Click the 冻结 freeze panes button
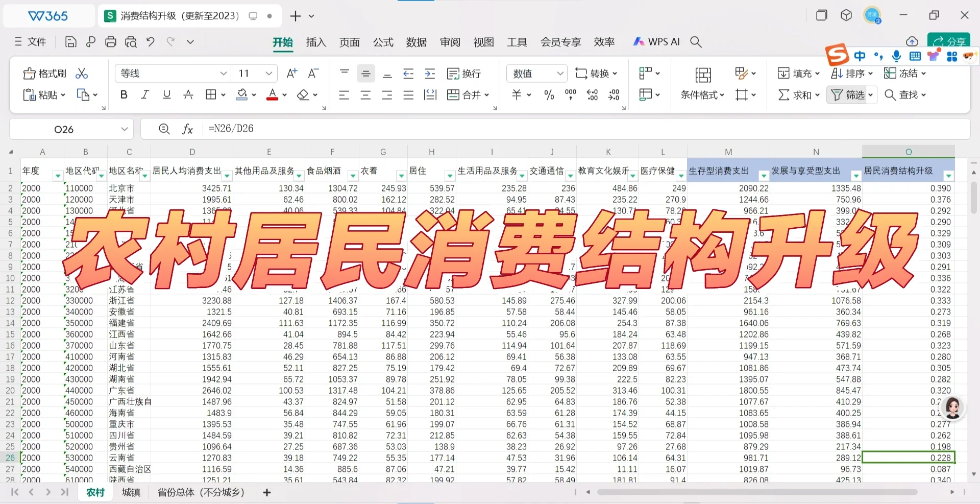 [x=905, y=74]
